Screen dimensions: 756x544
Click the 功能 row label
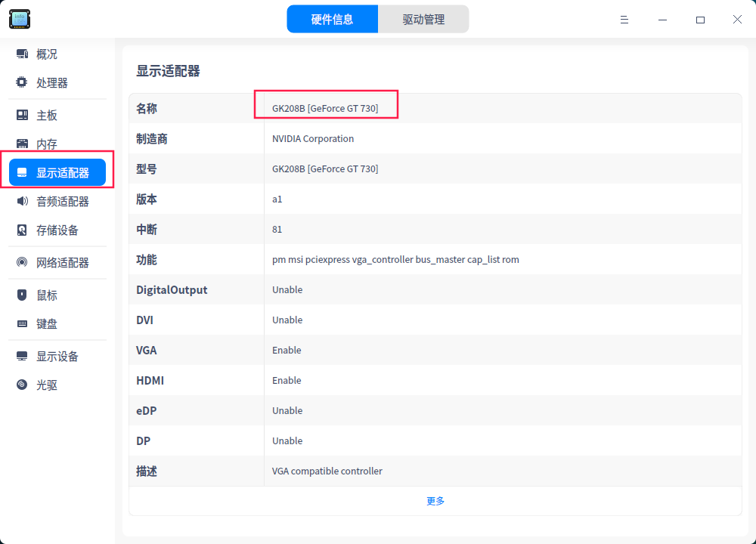point(147,260)
